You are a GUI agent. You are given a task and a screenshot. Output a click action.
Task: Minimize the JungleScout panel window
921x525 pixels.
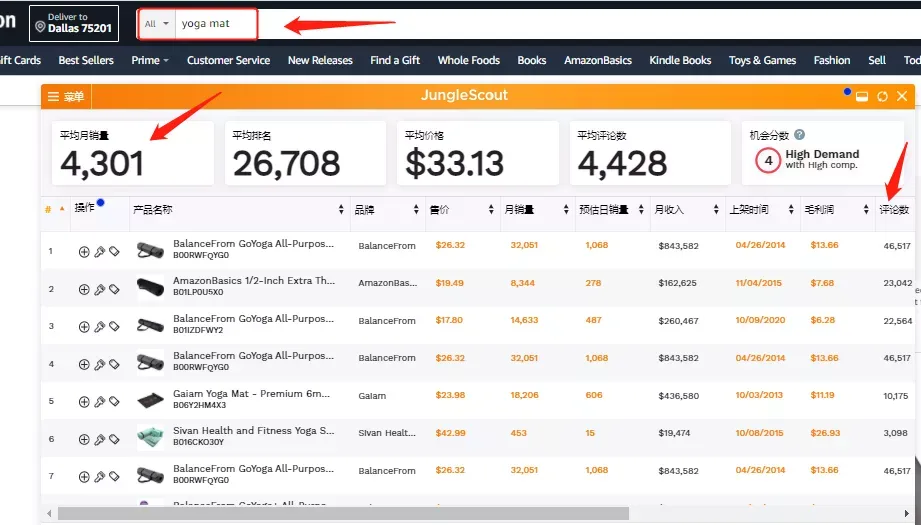tap(862, 97)
